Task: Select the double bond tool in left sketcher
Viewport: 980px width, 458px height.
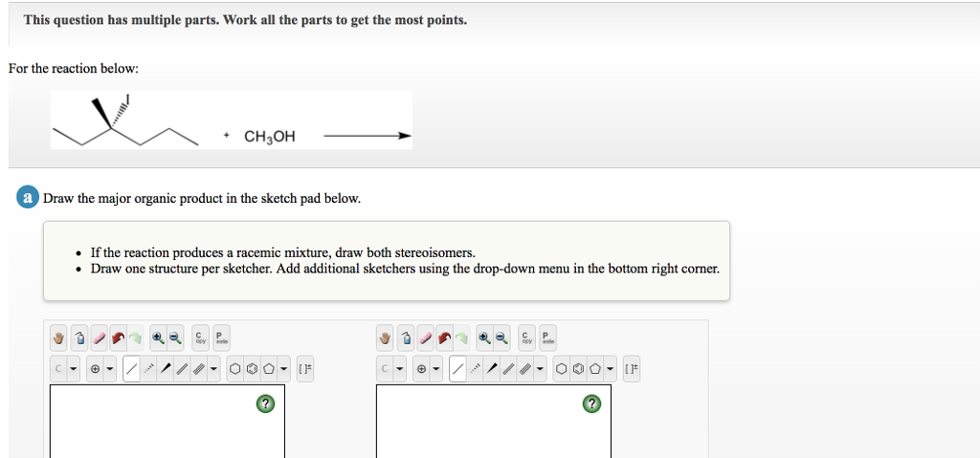Action: 182,369
